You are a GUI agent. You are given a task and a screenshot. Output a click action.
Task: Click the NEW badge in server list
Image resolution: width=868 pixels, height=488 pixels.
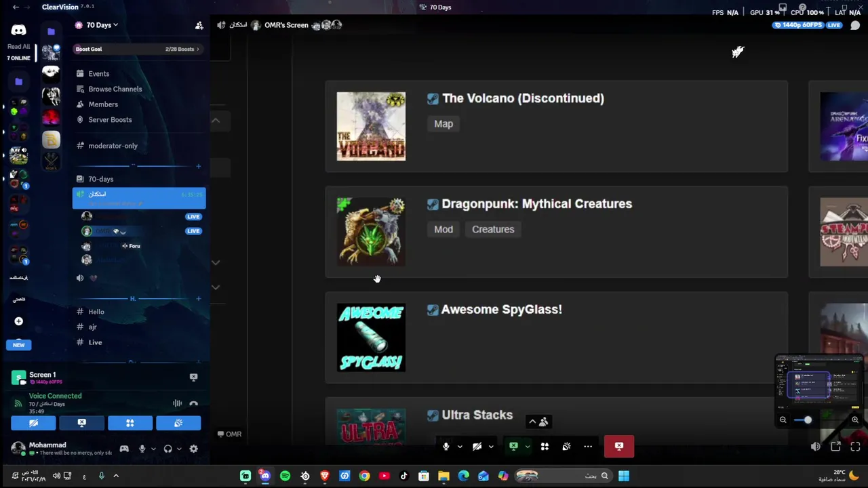[18, 345]
